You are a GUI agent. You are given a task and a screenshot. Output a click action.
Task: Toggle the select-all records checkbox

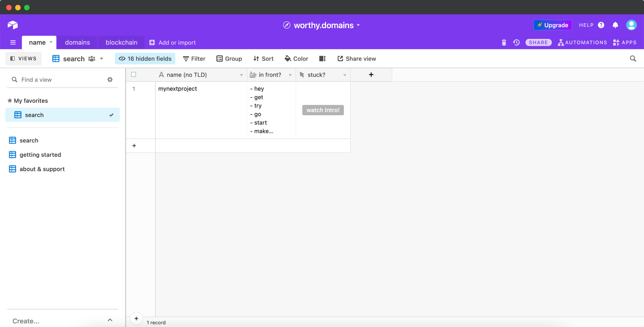[x=133, y=75]
